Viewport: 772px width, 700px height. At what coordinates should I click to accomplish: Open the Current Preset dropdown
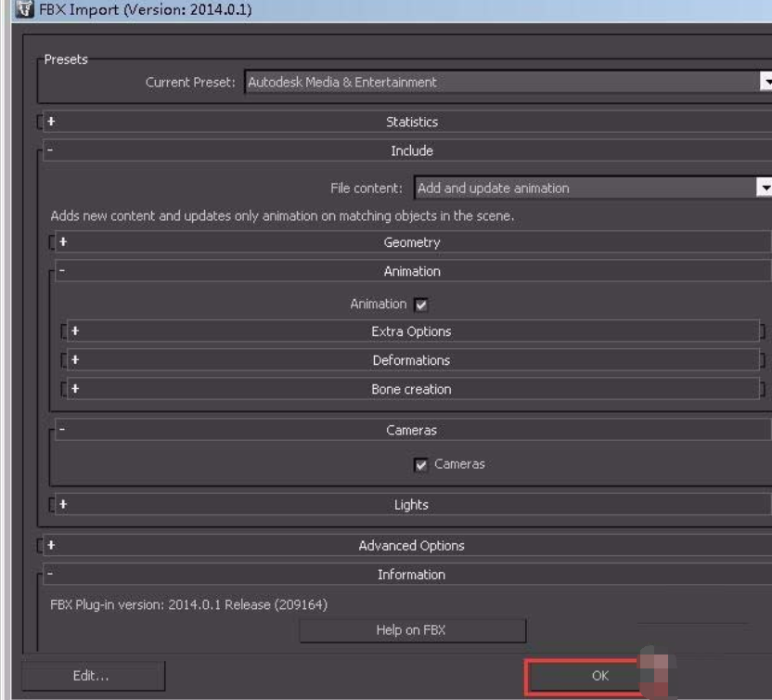766,82
